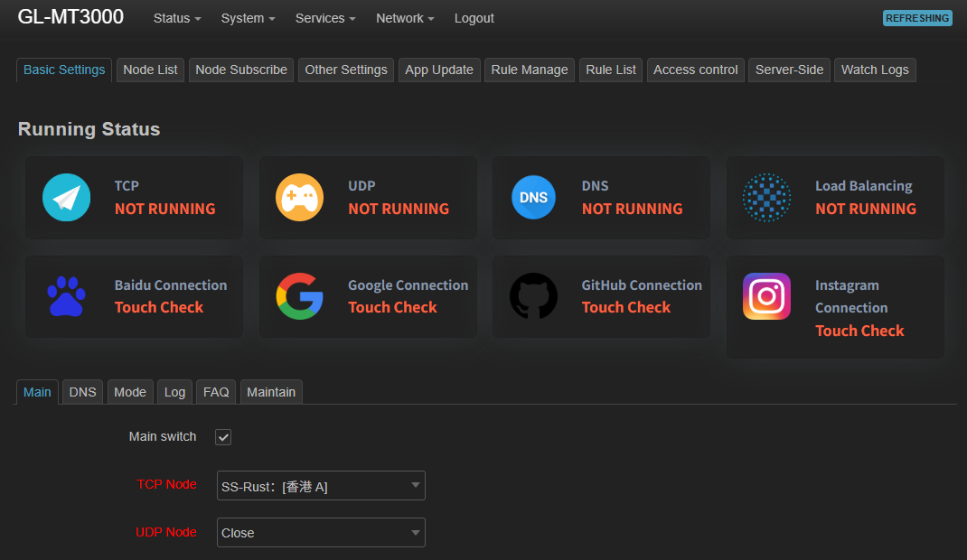
Task: Expand the Services menu
Action: pyautogui.click(x=325, y=18)
